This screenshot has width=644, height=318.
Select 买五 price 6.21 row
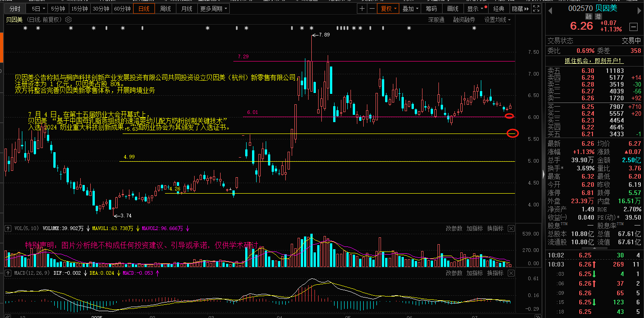pos(594,134)
